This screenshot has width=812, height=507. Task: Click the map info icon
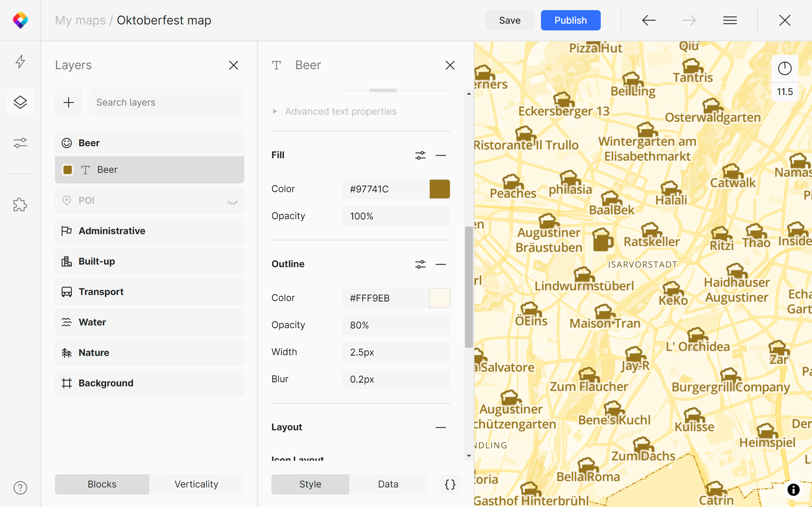[x=793, y=489]
